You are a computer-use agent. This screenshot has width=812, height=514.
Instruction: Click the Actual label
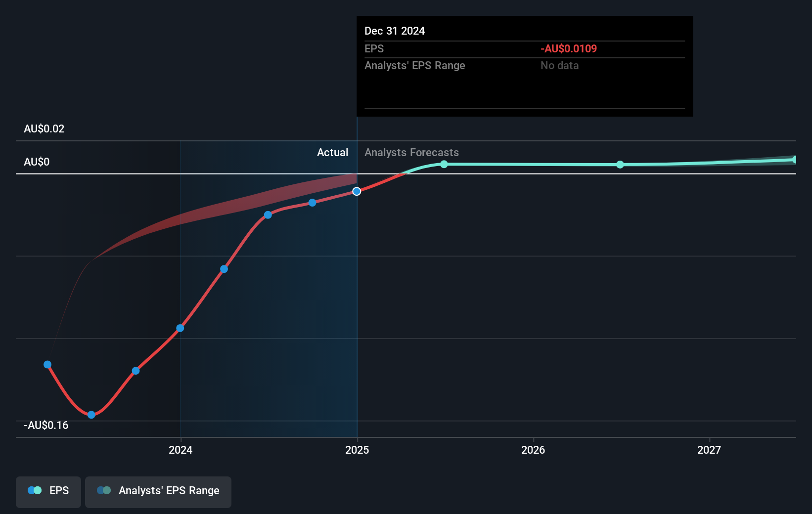click(332, 153)
